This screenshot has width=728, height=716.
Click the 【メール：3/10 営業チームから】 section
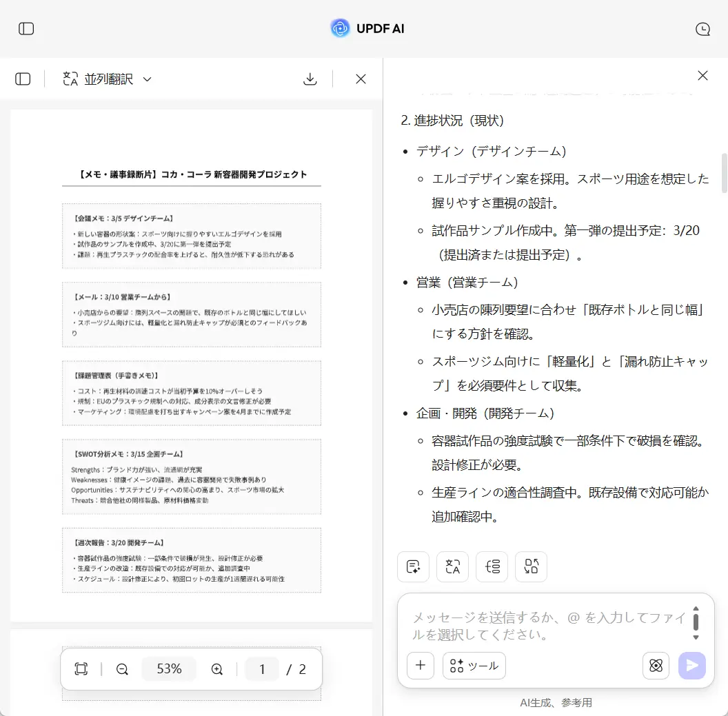(191, 315)
